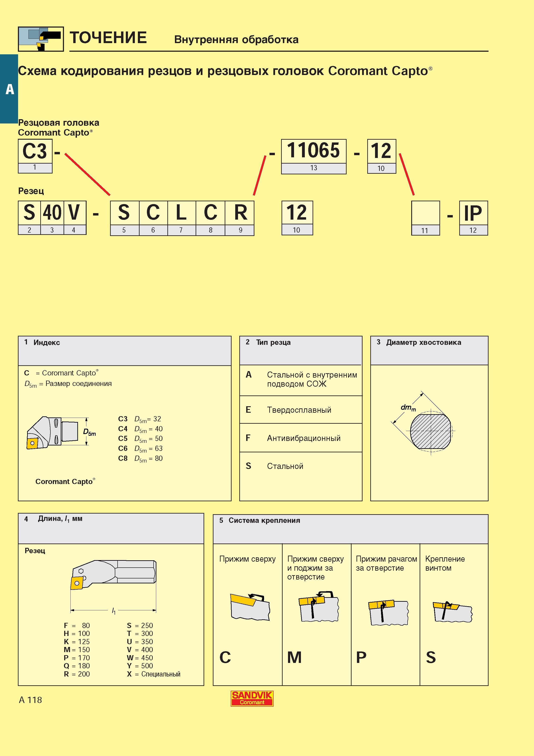This screenshot has width=534, height=756.
Task: Click the dmm shank cross-section diagram
Action: pos(423,423)
